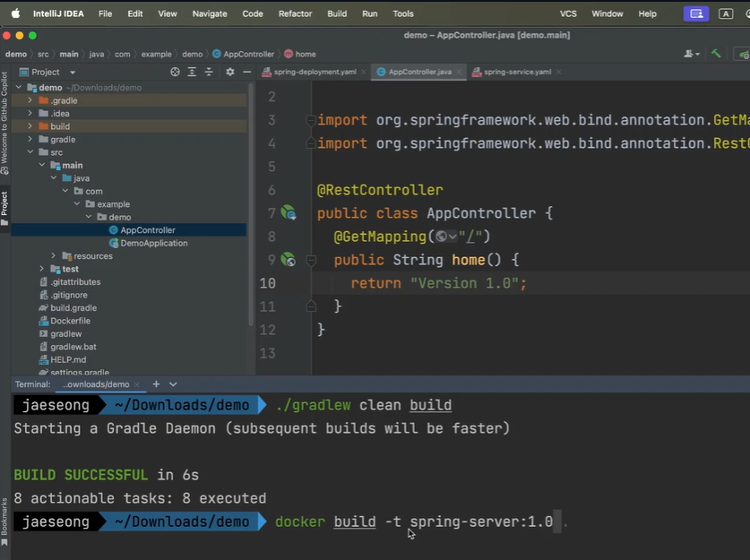Click the run gutter icon on line 9
Screen dimensions: 750x560
[289, 260]
